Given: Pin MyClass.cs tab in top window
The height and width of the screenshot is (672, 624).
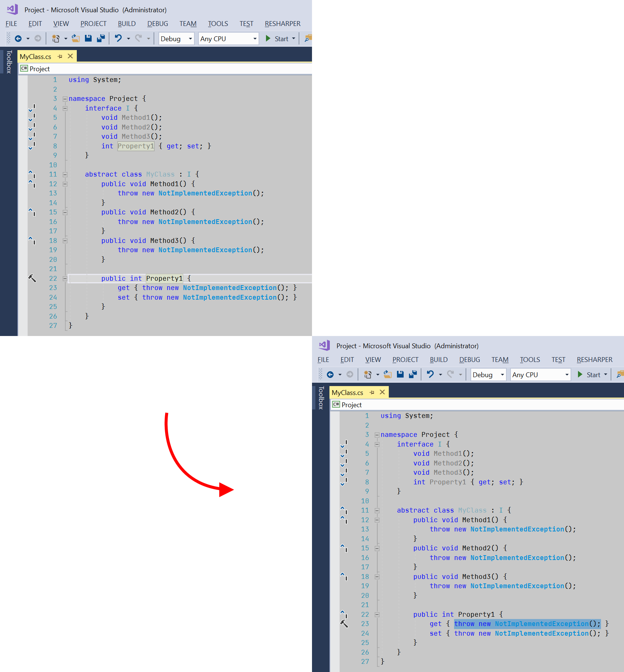Looking at the screenshot, I should pos(60,56).
